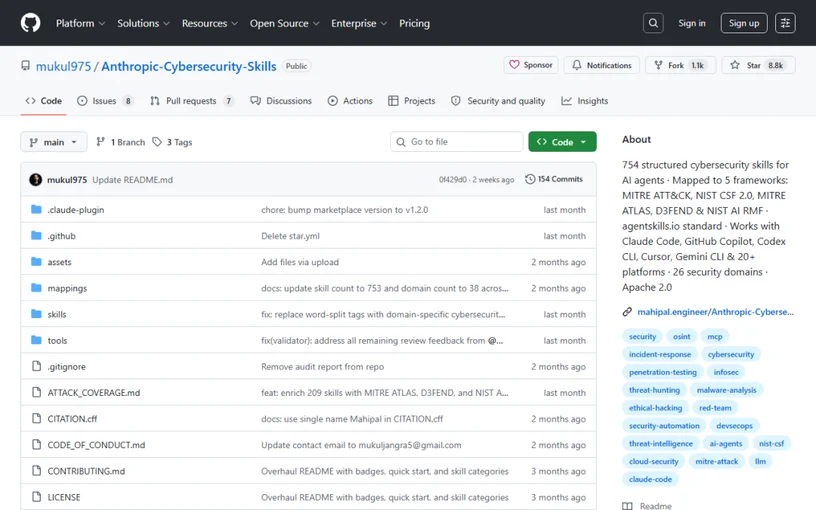Click the CODE_OF_CONDUCT.md file icon

coord(36,444)
